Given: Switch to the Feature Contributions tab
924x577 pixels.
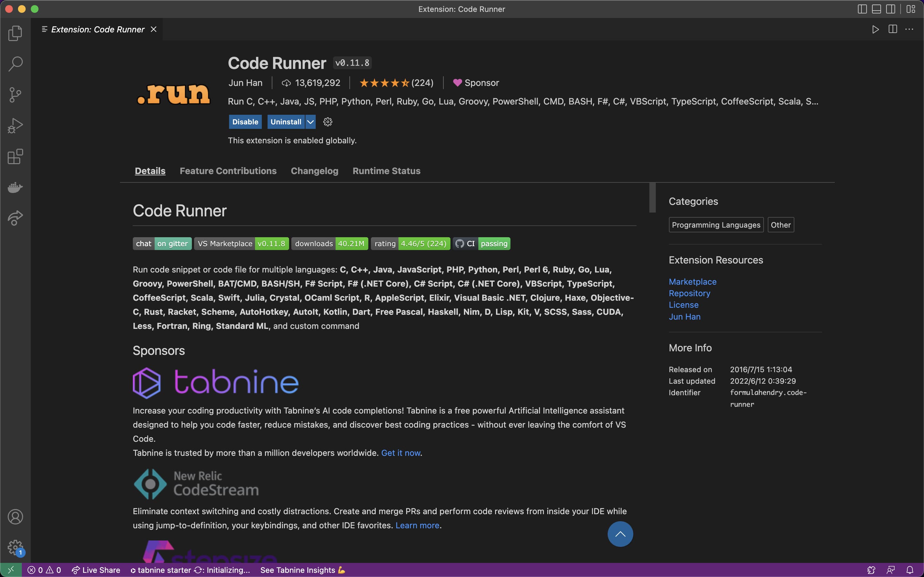Looking at the screenshot, I should coord(228,171).
